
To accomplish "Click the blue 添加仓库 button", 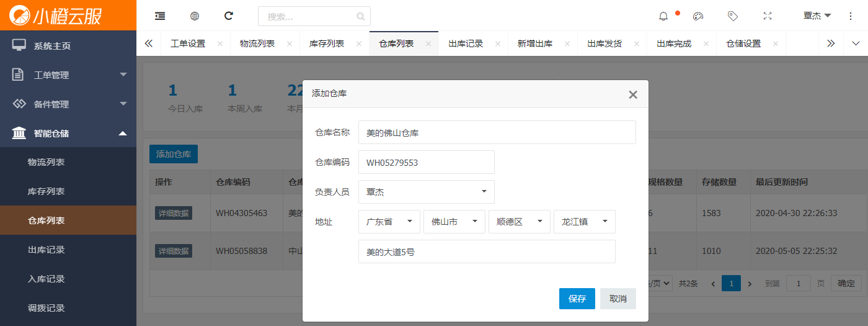I will point(174,154).
